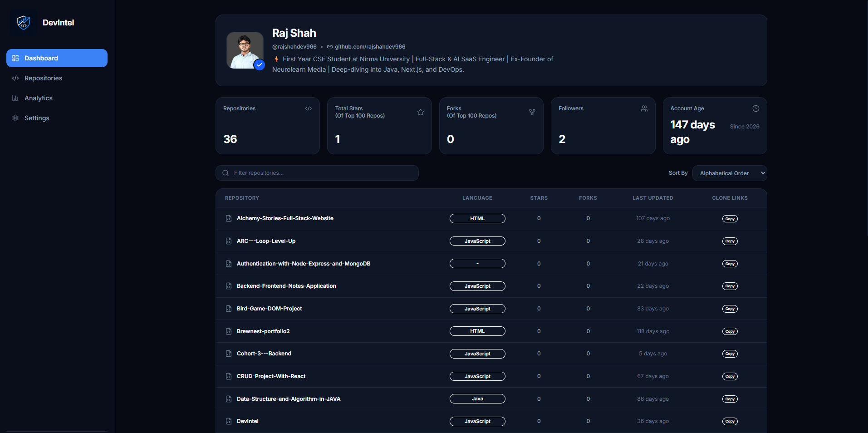Copy clone link for Cohort-3---Backend
This screenshot has width=868, height=433.
click(730, 354)
